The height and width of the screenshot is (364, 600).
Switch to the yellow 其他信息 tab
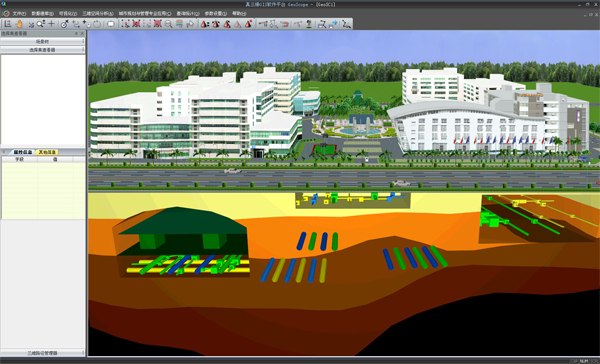point(47,152)
